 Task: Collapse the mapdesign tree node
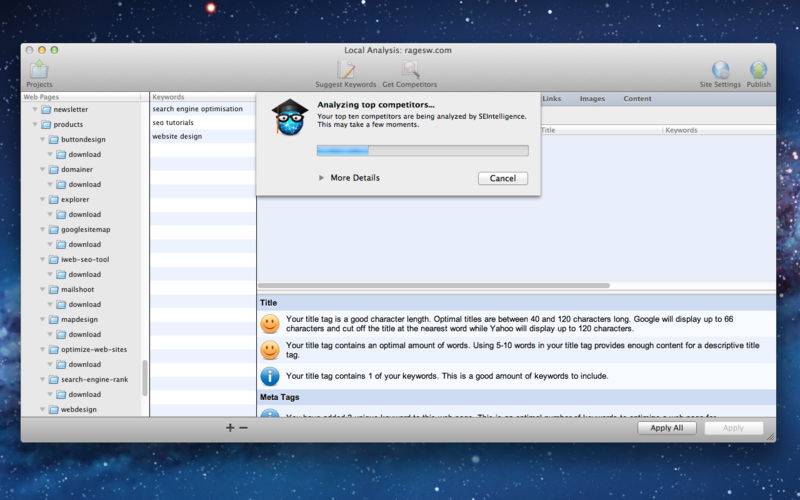tap(42, 319)
